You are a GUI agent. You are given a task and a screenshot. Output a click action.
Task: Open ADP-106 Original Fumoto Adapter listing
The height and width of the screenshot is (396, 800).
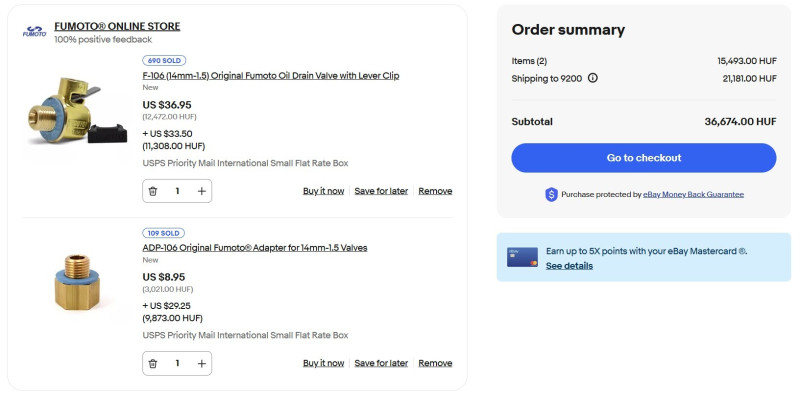click(255, 248)
